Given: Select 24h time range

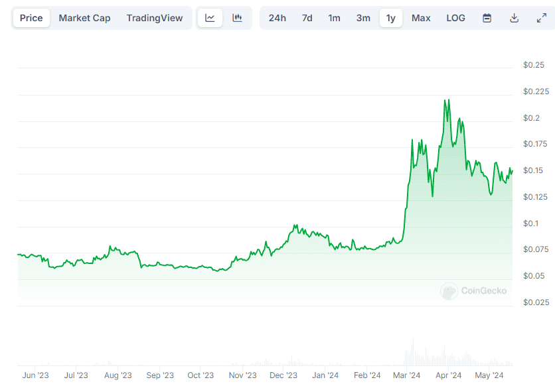Looking at the screenshot, I should coord(277,18).
